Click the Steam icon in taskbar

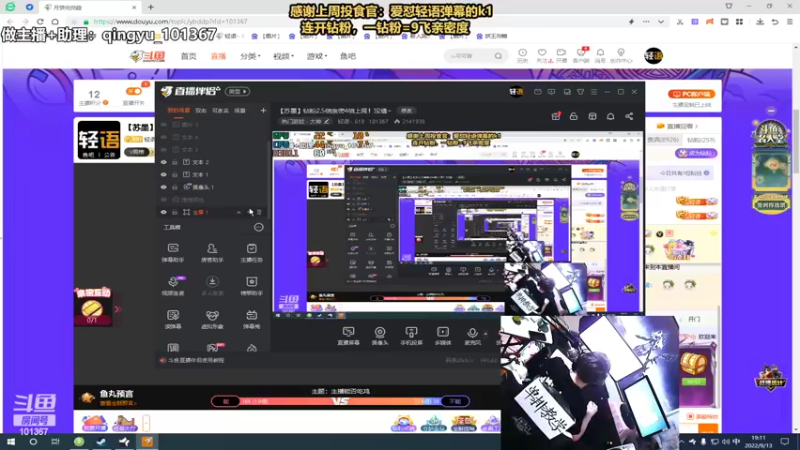[x=101, y=442]
